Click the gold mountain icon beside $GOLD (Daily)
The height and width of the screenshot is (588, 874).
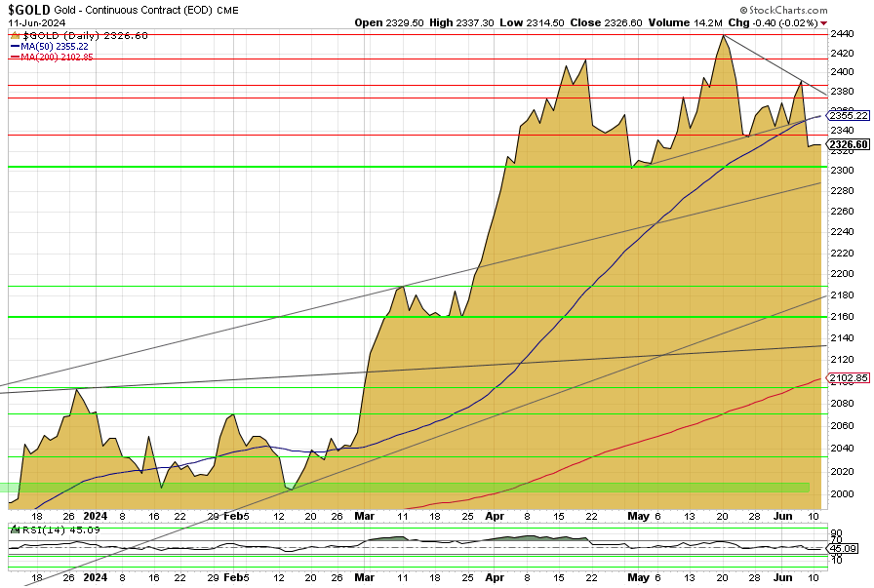[16, 35]
